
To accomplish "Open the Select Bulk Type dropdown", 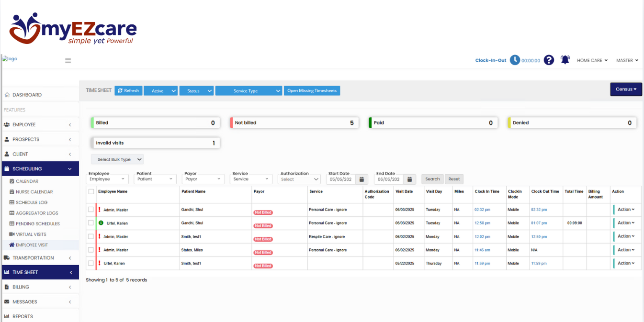I will click(117, 159).
